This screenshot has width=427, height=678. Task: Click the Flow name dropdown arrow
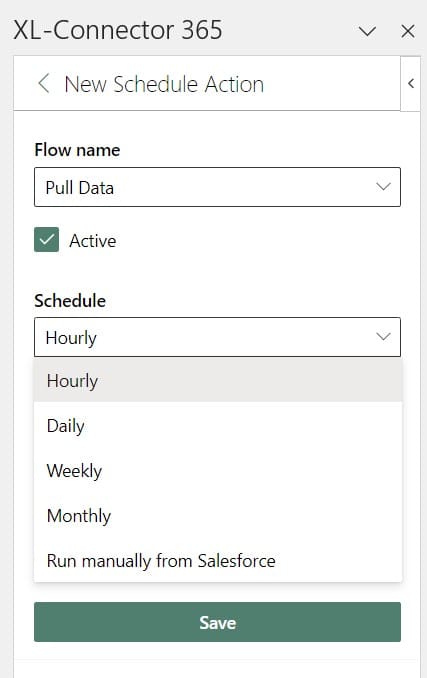[x=383, y=187]
